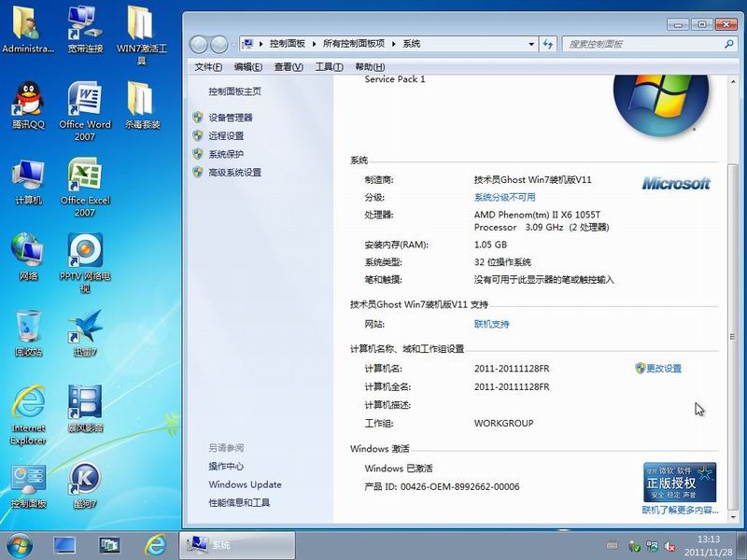Select the 杀毒套装 folder on desktop
This screenshot has height=560, width=747.
tap(142, 105)
